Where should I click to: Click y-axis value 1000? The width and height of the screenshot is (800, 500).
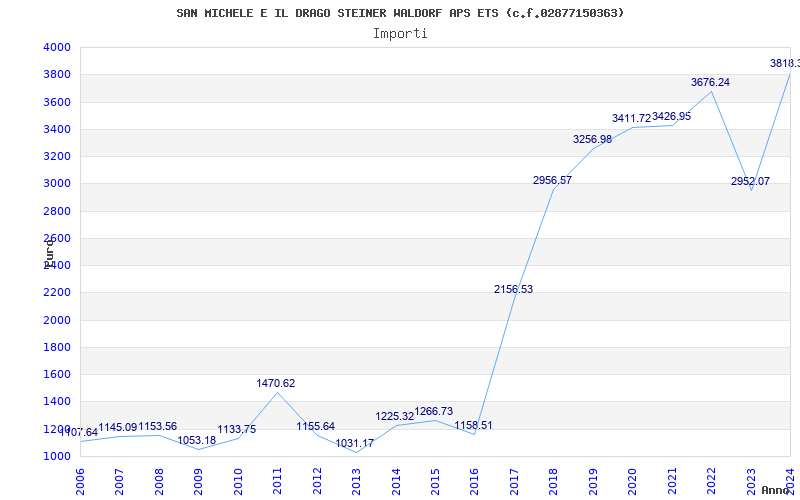[x=56, y=456]
